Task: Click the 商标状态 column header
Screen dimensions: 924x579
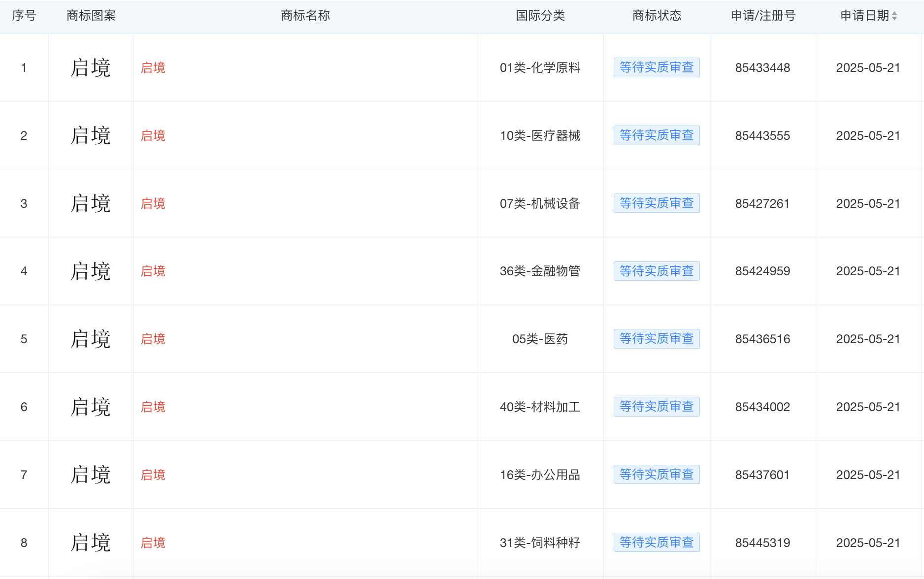Action: [657, 16]
